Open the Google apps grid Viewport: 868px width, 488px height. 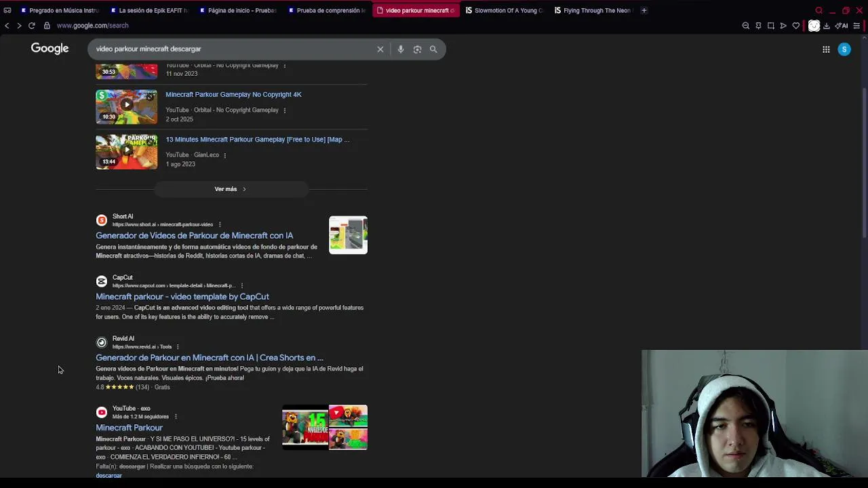tap(826, 49)
